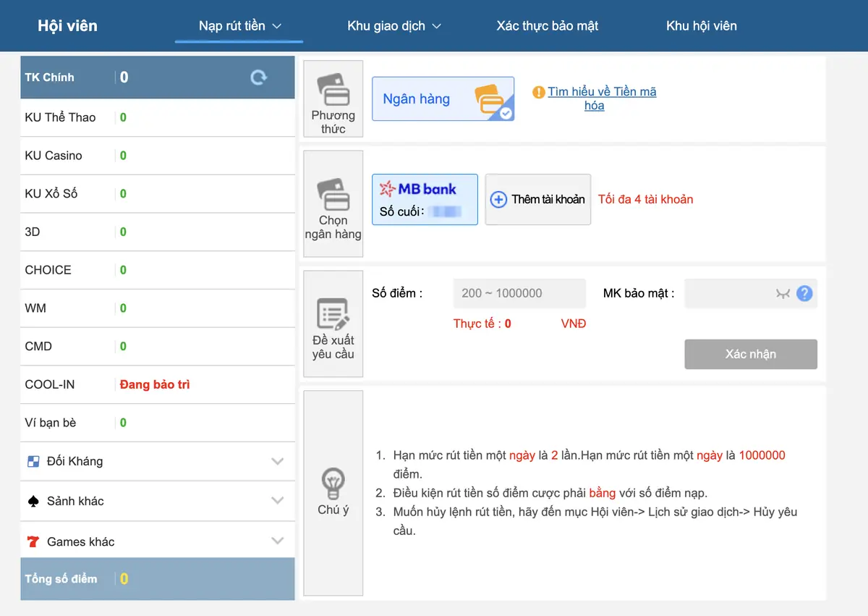
Task: Click the Đối Kháng chessboard icon
Action: point(33,461)
